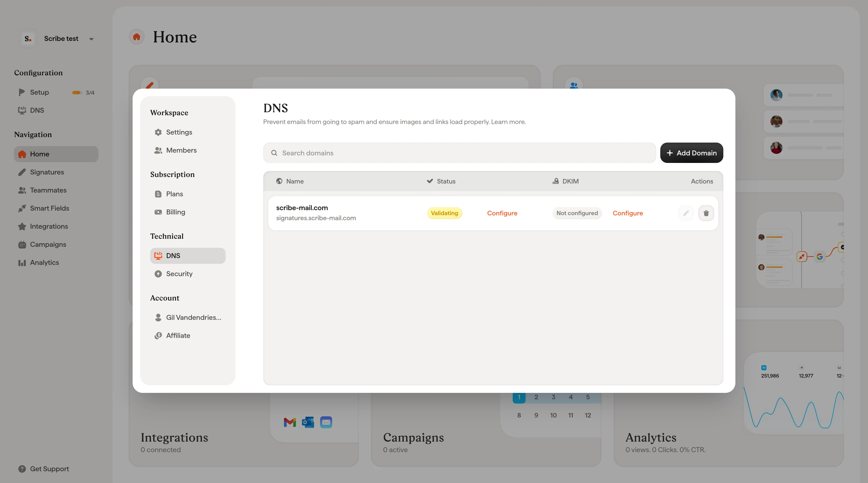The image size is (868, 483).
Task: Click the Apple Mail icon in Integrations card
Action: click(x=326, y=422)
